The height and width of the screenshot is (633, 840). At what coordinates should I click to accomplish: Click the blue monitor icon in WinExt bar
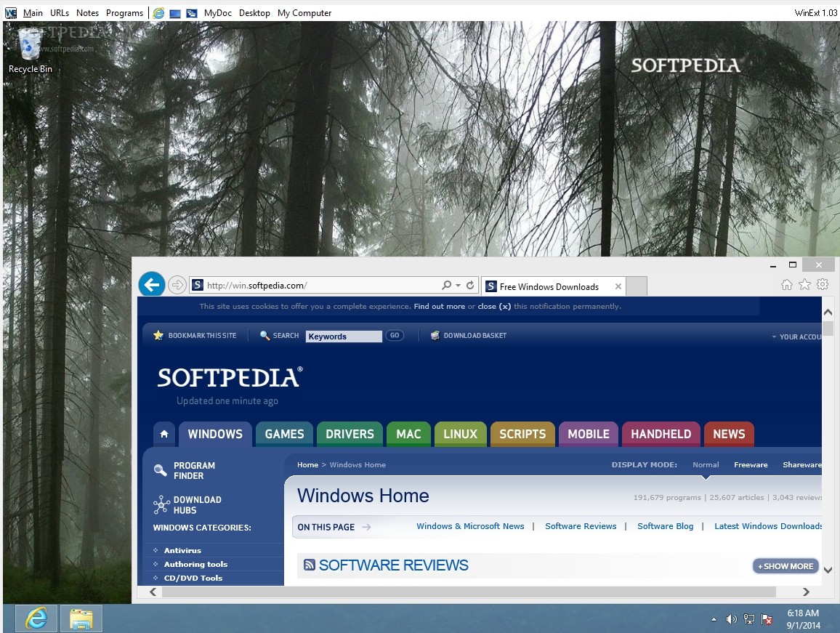pos(175,13)
